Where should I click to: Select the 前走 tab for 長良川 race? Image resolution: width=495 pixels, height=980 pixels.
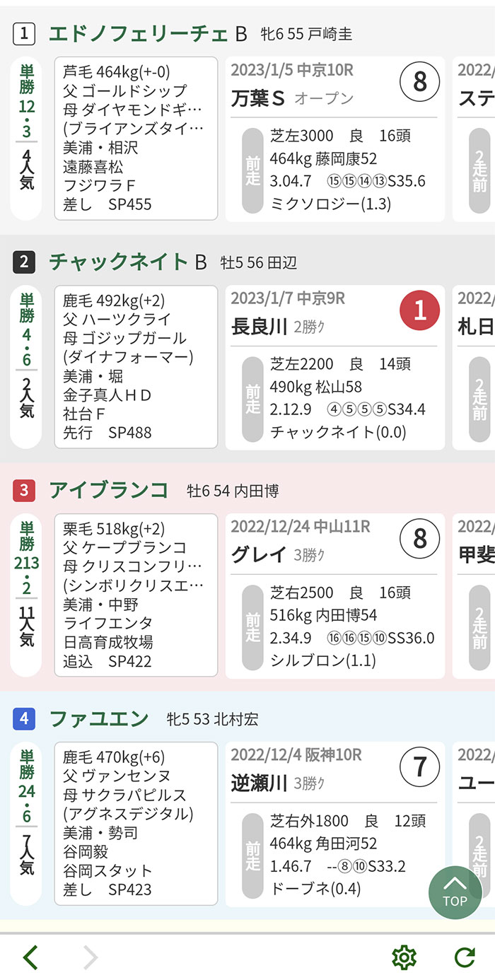[x=252, y=398]
